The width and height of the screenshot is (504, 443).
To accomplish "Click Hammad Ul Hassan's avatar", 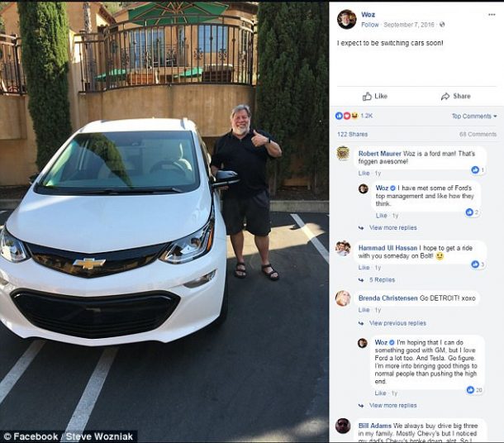I will [343, 248].
